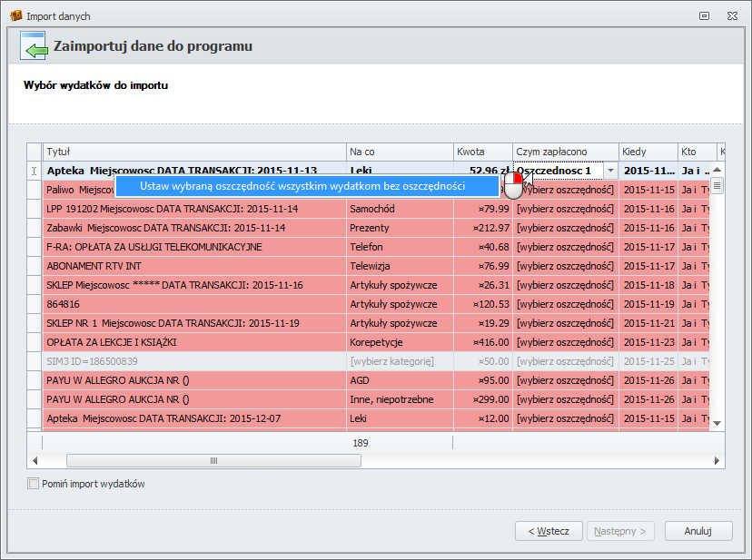Click the Tytuł column header

coord(194,152)
